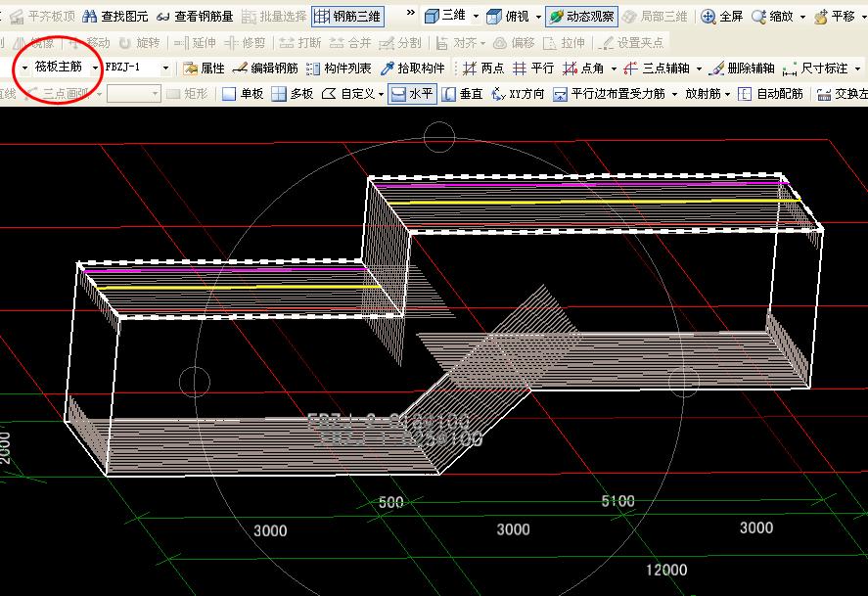Click the 打断 break tool
This screenshot has width=868, height=596.
[x=299, y=43]
